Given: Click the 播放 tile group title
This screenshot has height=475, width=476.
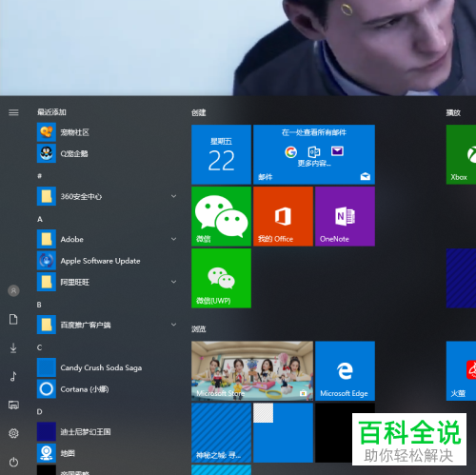Looking at the screenshot, I should pos(453,112).
